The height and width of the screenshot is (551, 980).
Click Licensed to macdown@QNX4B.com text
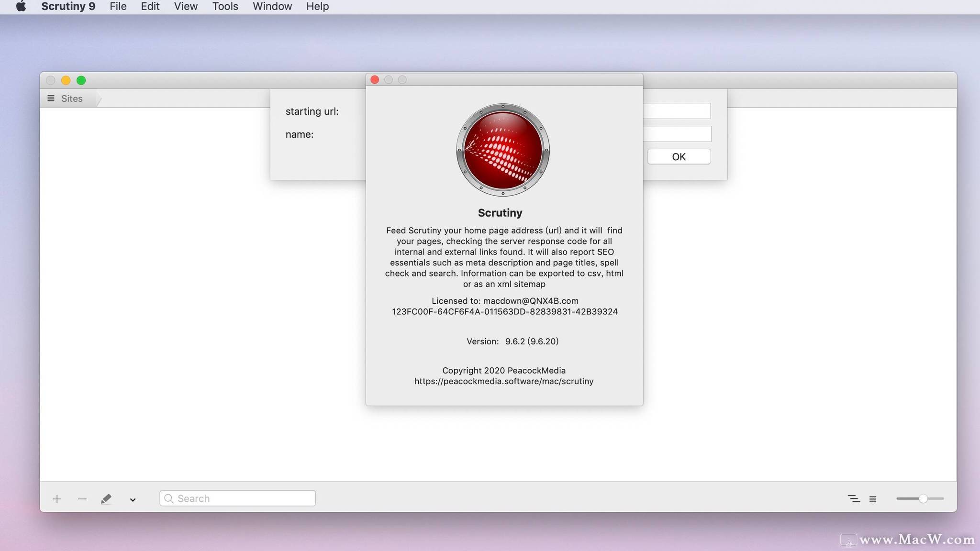point(505,301)
